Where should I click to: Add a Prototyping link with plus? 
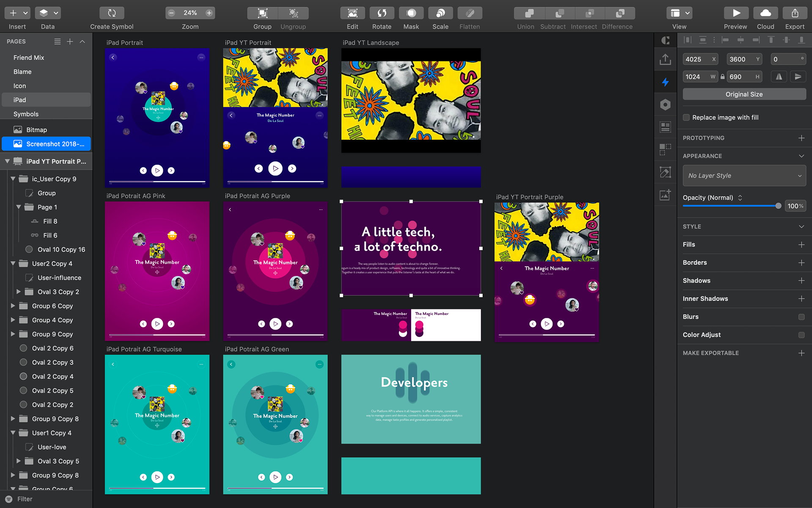[x=801, y=138]
